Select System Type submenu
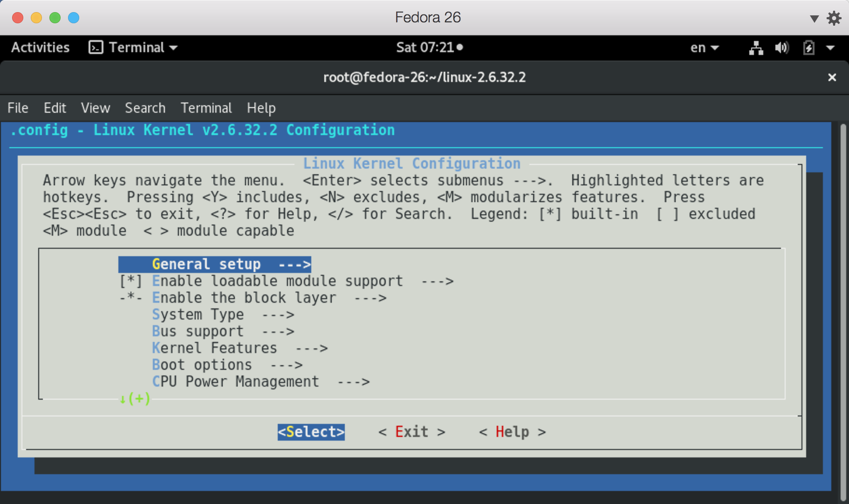The image size is (849, 504). click(223, 315)
